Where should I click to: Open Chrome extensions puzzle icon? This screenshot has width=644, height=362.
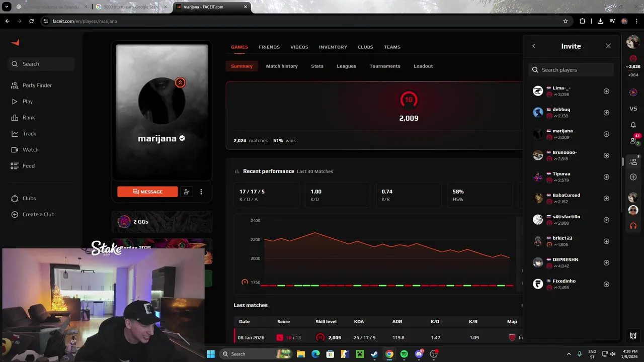[583, 21]
